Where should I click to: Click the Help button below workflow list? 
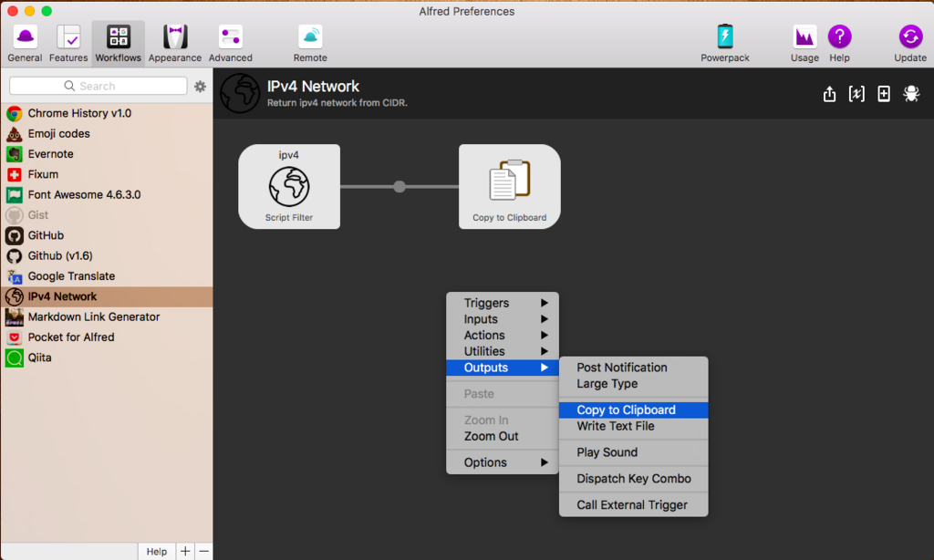click(157, 552)
